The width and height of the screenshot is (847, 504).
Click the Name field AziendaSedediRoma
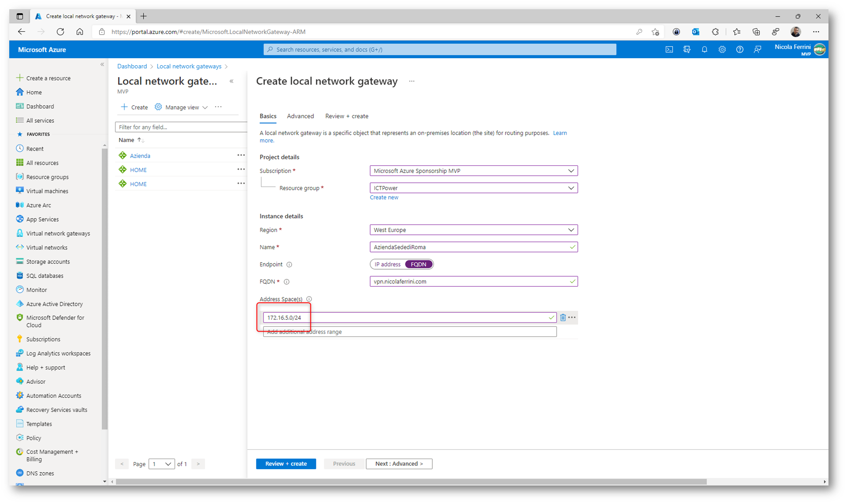[474, 247]
